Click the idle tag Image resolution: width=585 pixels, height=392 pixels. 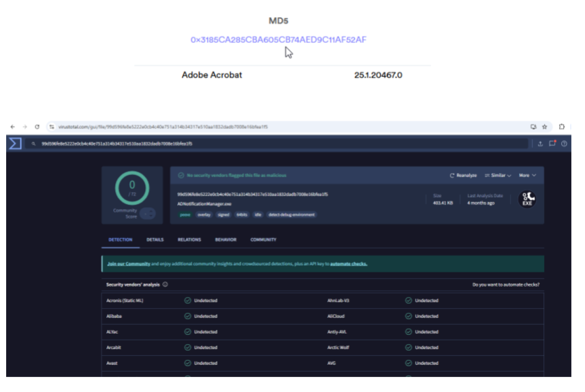point(258,215)
